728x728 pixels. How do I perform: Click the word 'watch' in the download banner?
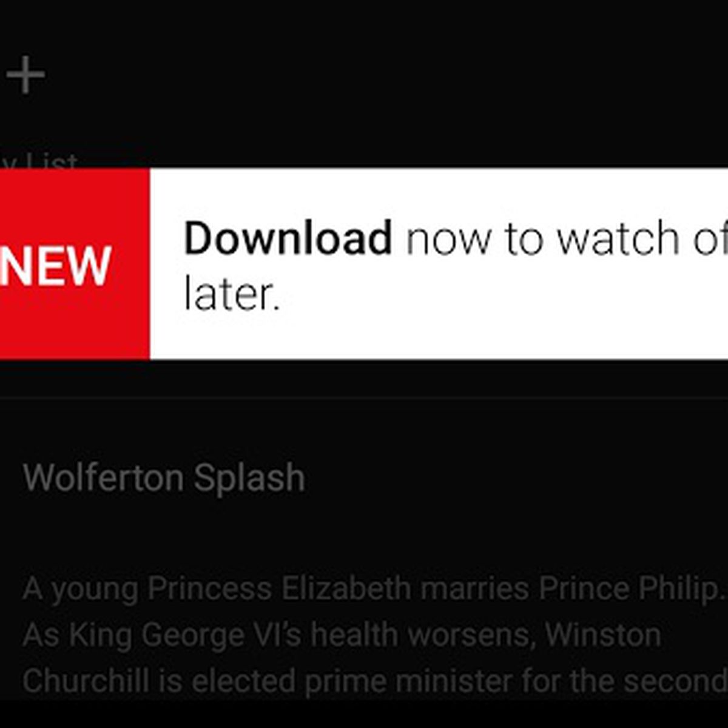pyautogui.click(x=619, y=238)
